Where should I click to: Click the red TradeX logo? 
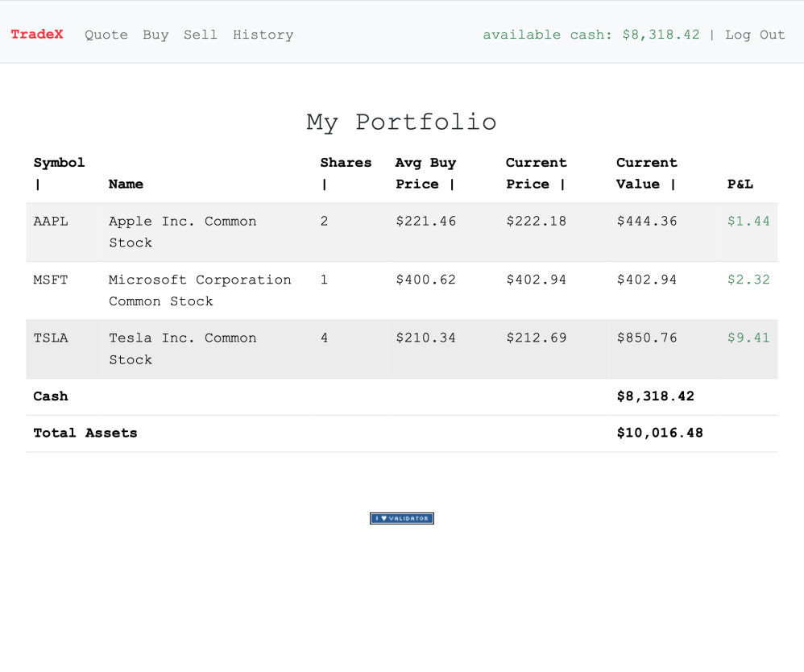click(x=36, y=34)
